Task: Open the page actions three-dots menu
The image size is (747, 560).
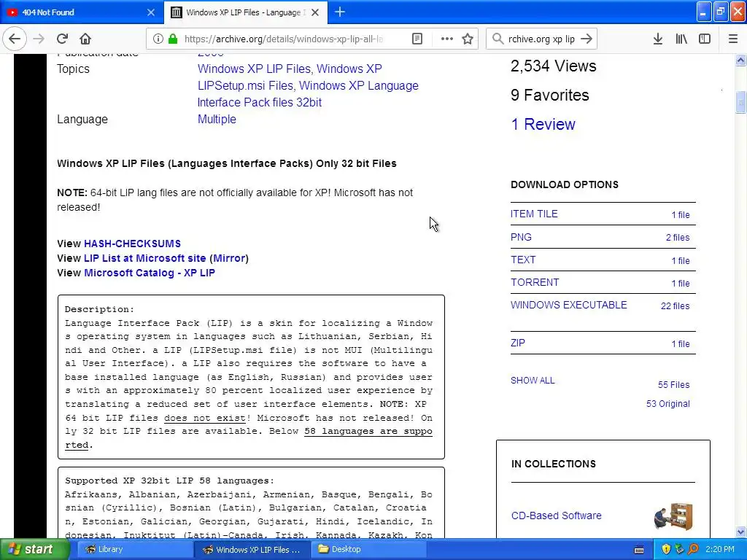Action: point(446,39)
